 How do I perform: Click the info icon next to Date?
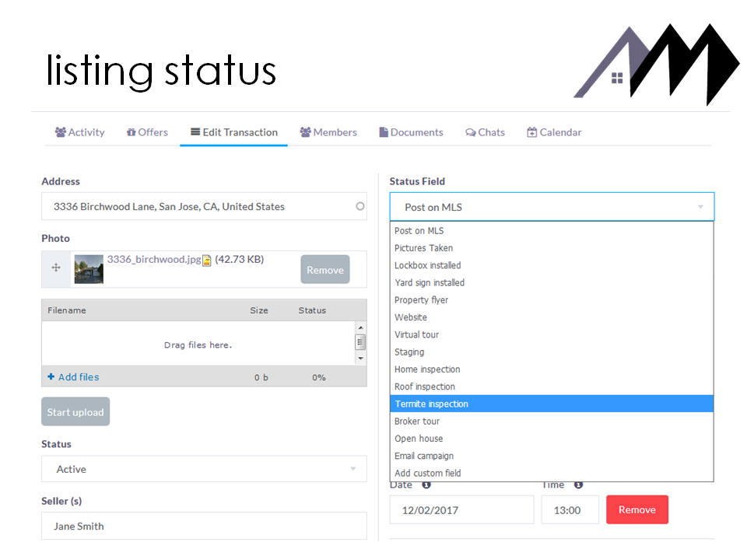pos(426,485)
